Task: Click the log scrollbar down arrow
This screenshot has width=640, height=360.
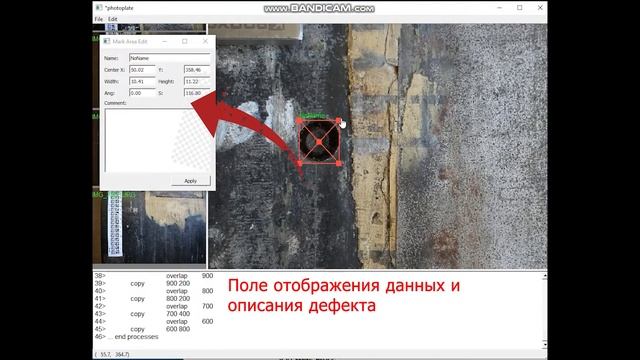Action: point(544,345)
